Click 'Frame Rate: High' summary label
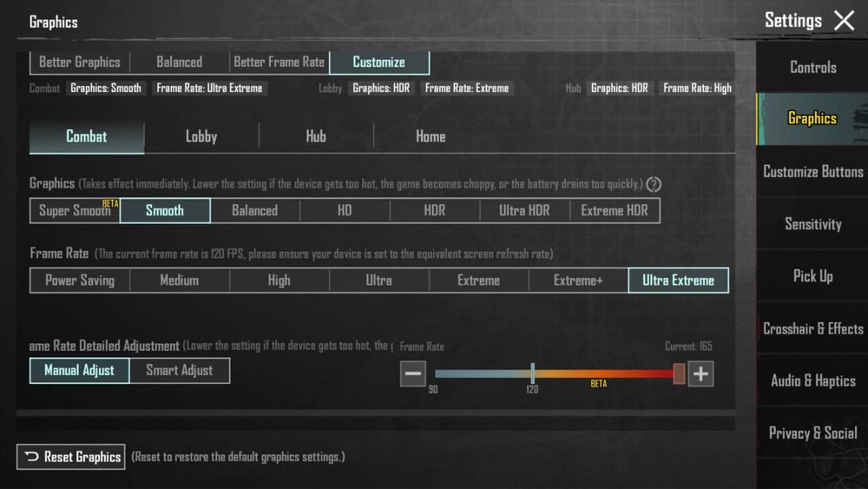 coord(697,88)
